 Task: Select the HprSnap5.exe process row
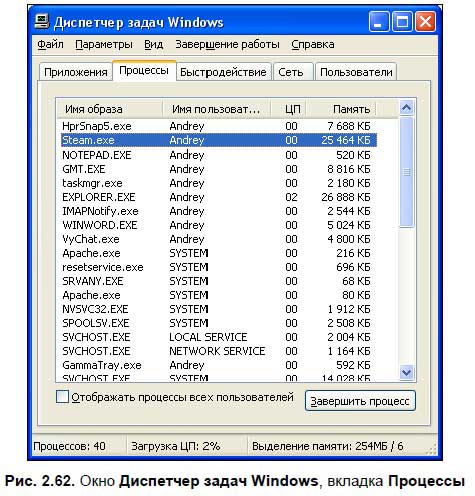coord(219,126)
